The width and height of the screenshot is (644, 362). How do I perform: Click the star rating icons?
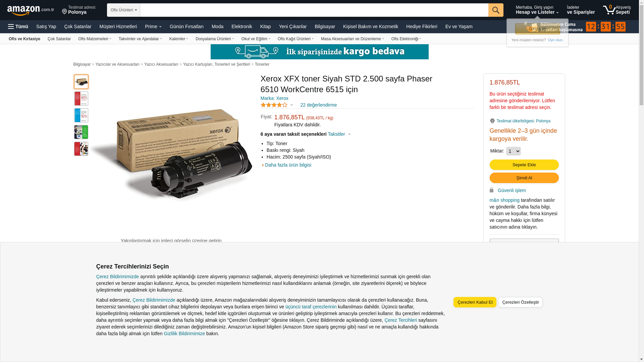coord(274,105)
